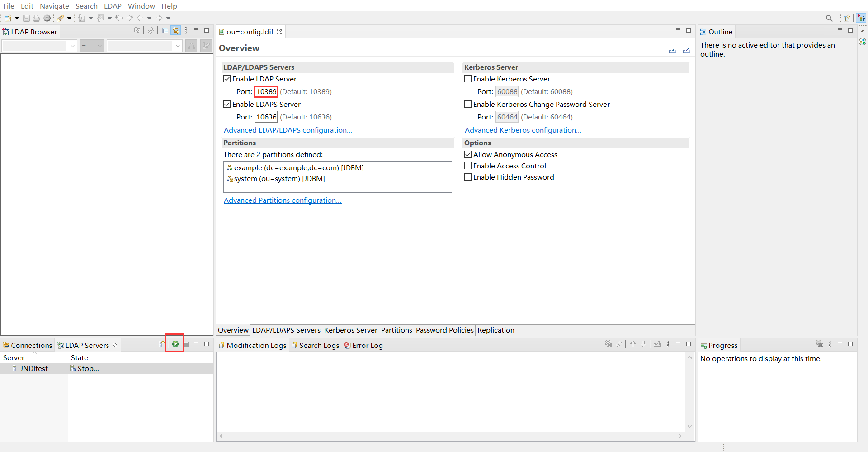Sort servers by the State column
The width and height of the screenshot is (868, 452).
click(86, 357)
